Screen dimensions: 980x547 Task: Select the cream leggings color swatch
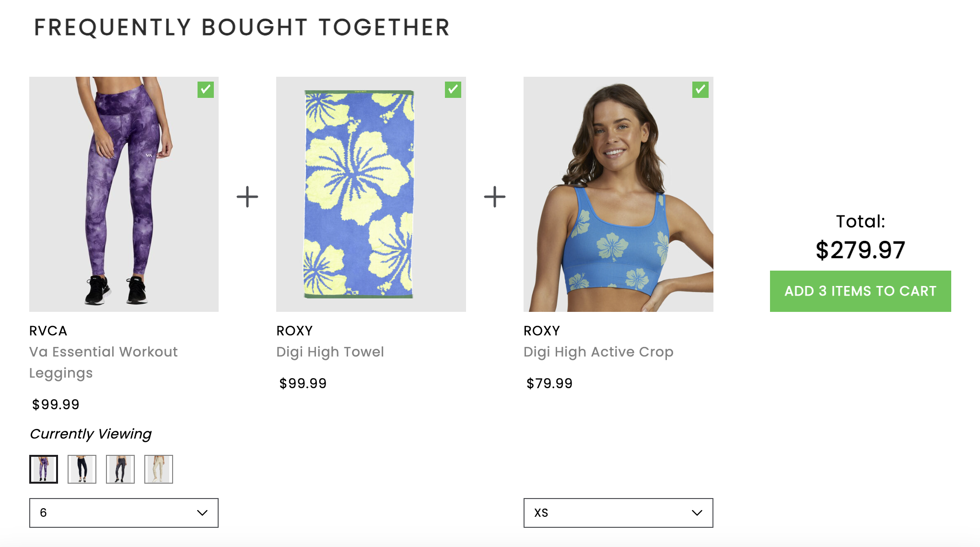159,469
